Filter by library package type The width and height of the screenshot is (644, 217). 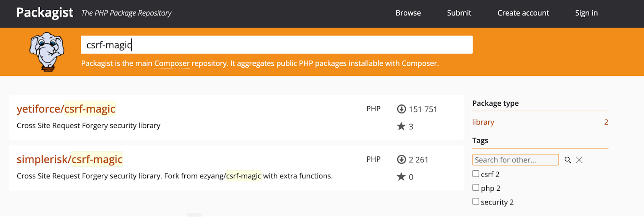point(483,122)
